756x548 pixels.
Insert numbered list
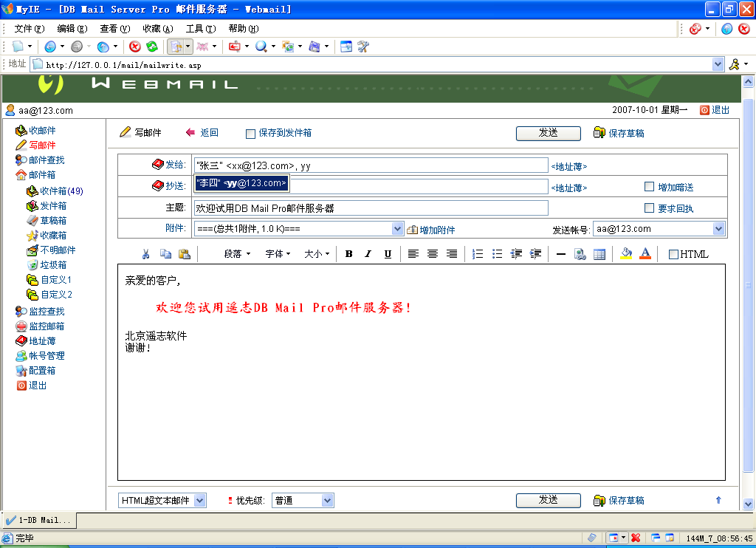[478, 254]
